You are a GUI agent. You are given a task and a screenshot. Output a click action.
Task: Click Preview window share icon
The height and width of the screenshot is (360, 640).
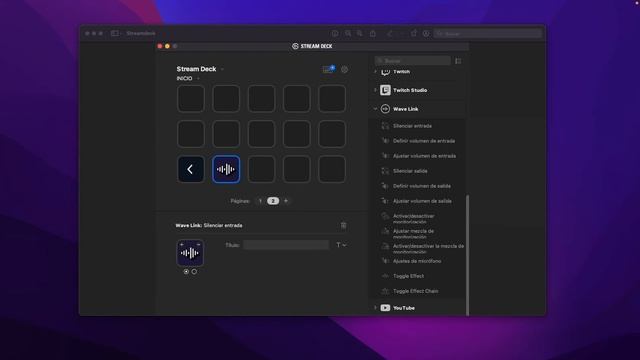[x=373, y=33]
